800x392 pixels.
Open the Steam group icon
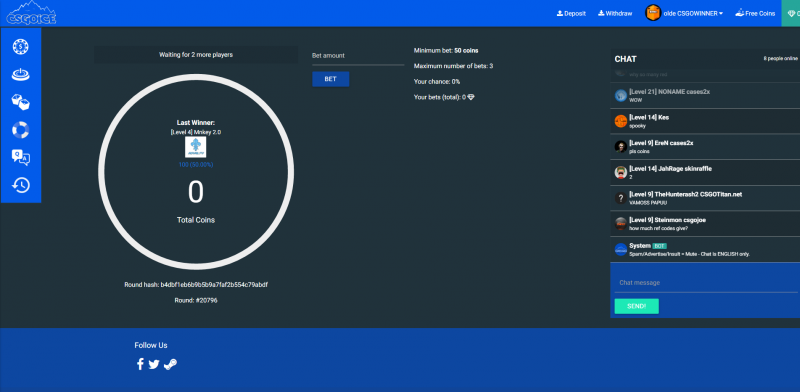point(170,364)
